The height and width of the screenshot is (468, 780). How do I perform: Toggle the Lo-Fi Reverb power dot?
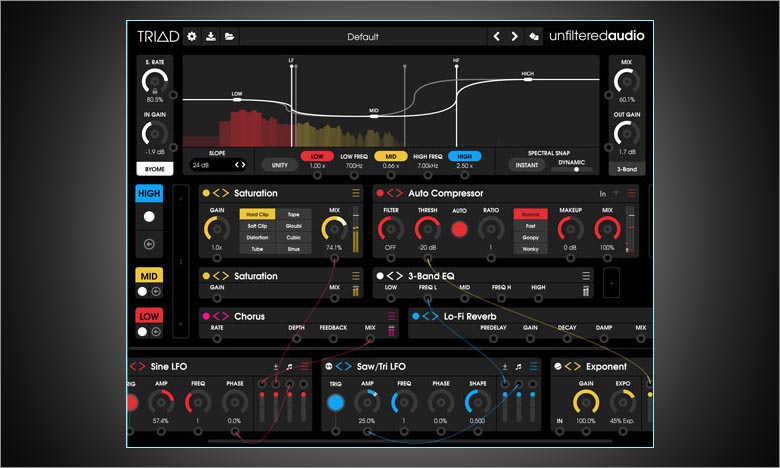click(415, 316)
